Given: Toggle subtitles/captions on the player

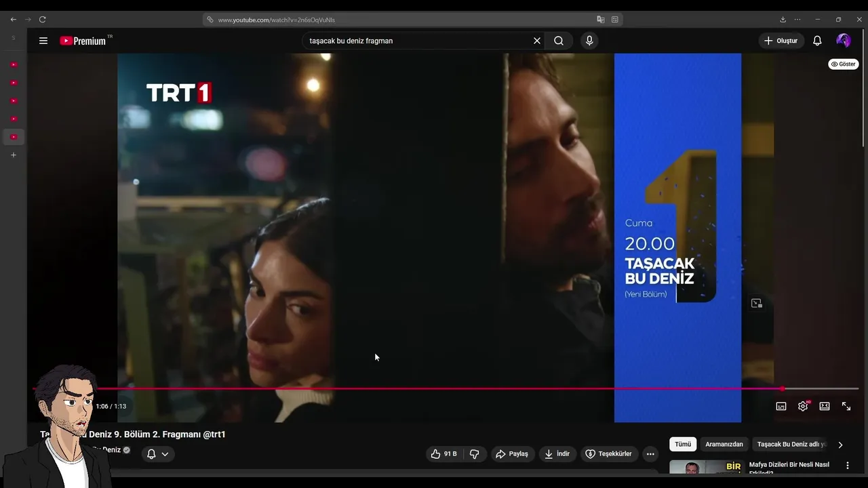Looking at the screenshot, I should coord(781,406).
